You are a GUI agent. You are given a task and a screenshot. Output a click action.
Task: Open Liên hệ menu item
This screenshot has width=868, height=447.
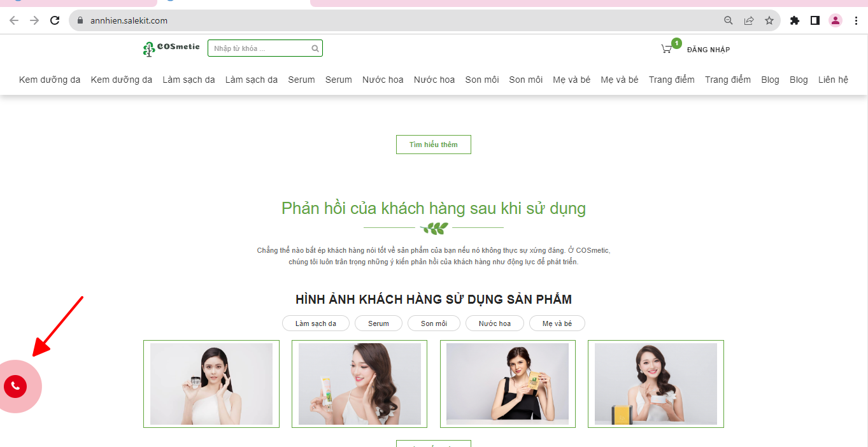click(x=833, y=80)
